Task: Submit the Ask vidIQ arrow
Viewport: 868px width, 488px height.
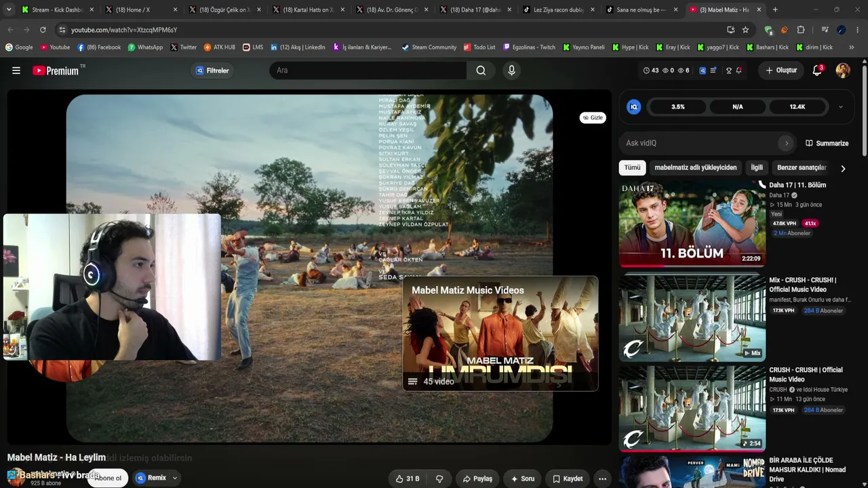Action: point(787,143)
